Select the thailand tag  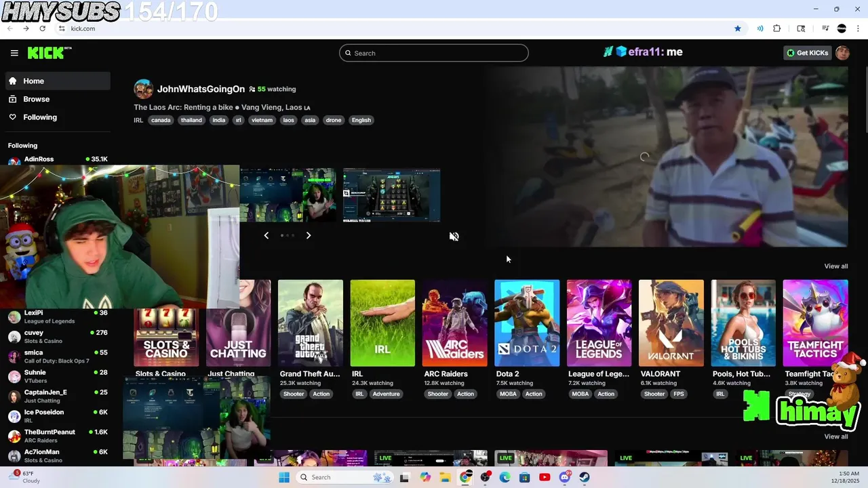(x=191, y=120)
